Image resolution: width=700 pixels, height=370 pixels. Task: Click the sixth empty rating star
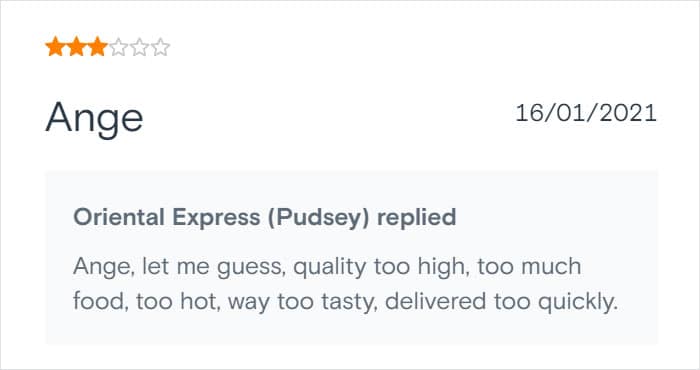[160, 47]
